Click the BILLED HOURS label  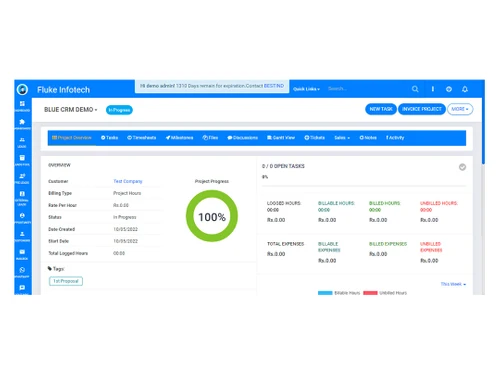click(x=385, y=203)
